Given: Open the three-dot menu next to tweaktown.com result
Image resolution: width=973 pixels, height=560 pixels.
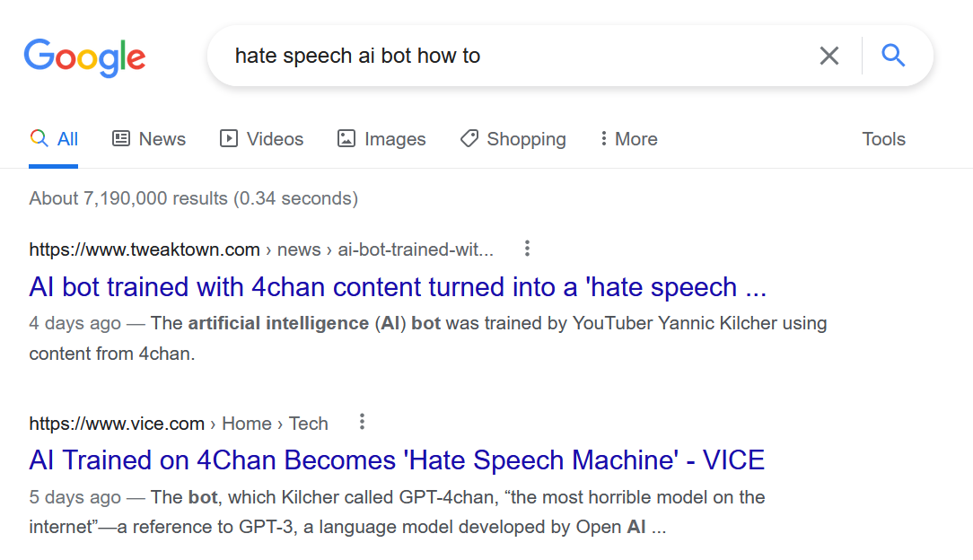Looking at the screenshot, I should (527, 249).
